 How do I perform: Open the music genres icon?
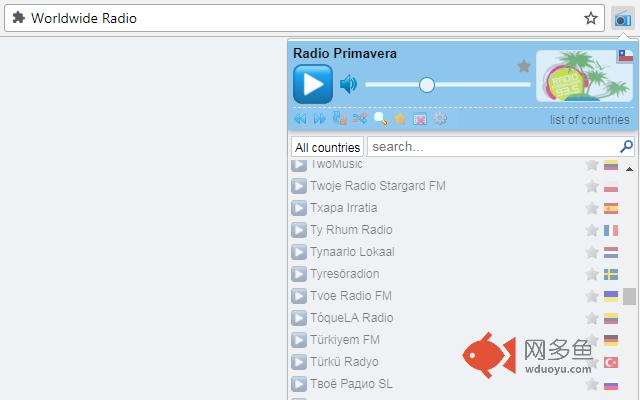[340, 118]
